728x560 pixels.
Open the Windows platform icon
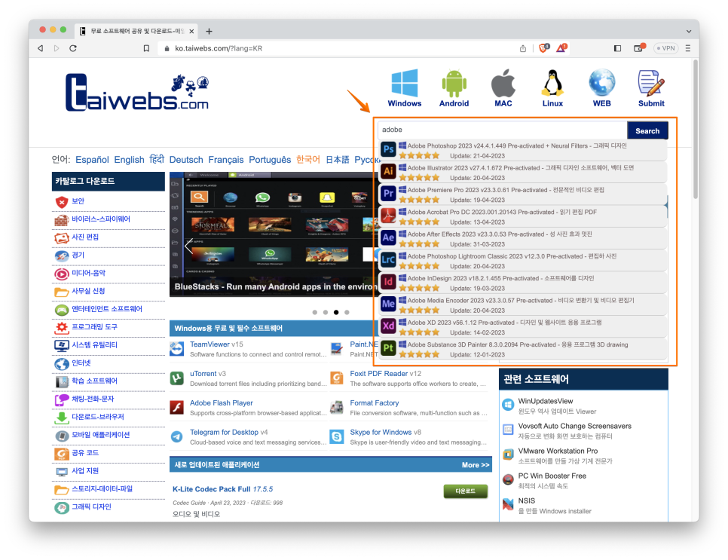point(405,83)
